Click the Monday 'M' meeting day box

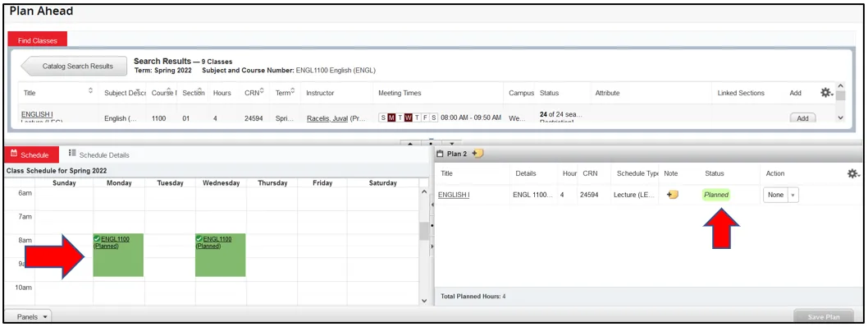391,117
